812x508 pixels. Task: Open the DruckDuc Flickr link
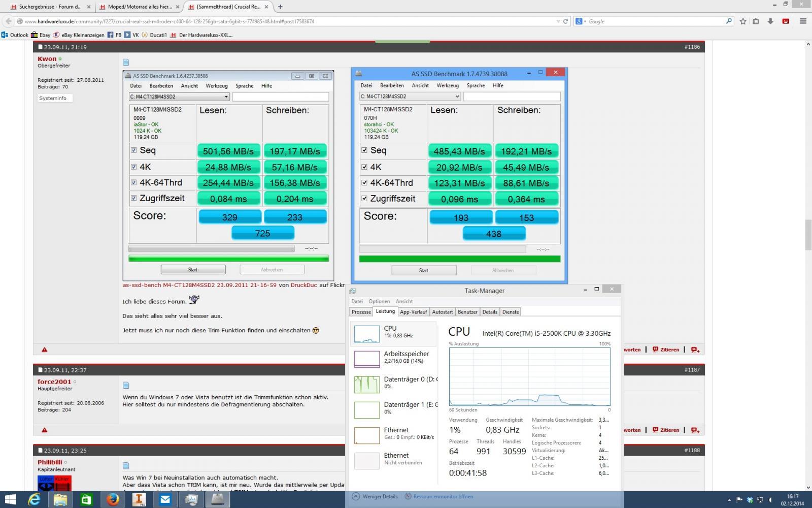pyautogui.click(x=303, y=285)
